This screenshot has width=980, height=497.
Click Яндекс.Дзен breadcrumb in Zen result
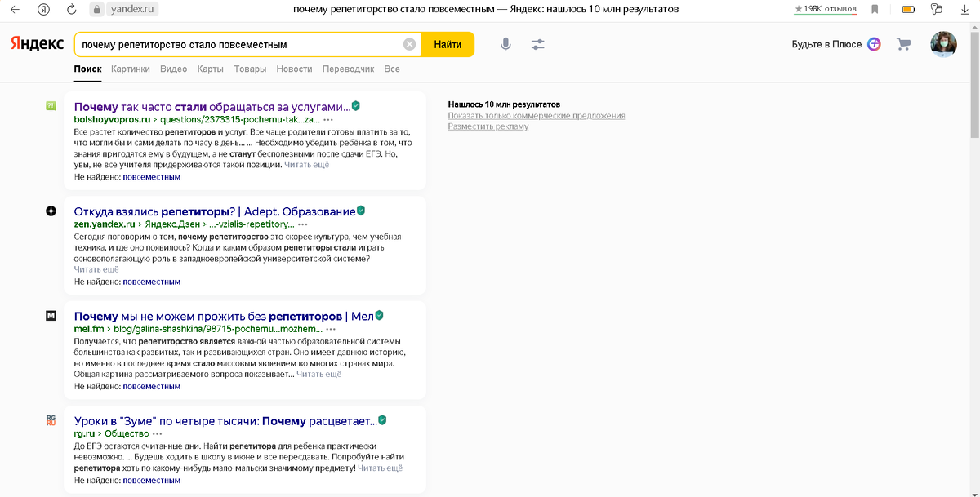coord(173,224)
